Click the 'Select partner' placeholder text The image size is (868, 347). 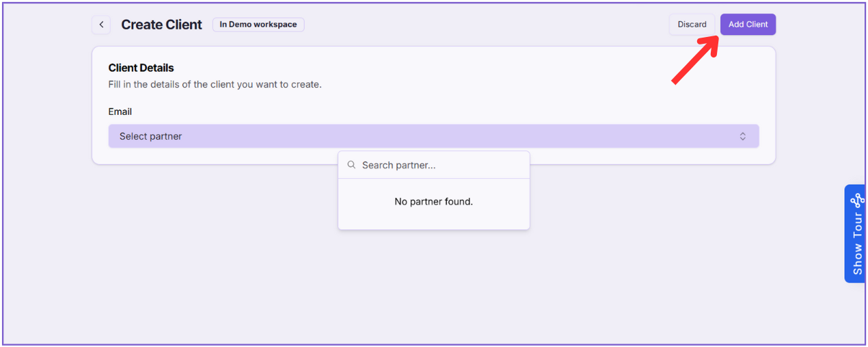(150, 136)
